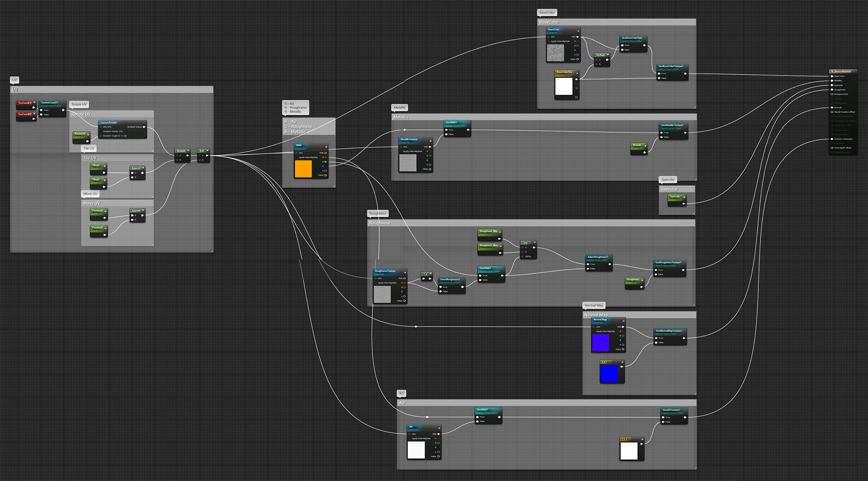Click the Emissive Color pin on M_MasterMaterial

pyautogui.click(x=832, y=94)
